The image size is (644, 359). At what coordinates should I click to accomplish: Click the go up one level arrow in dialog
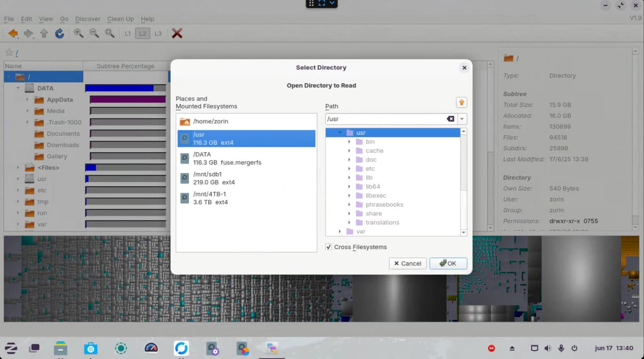[461, 102]
